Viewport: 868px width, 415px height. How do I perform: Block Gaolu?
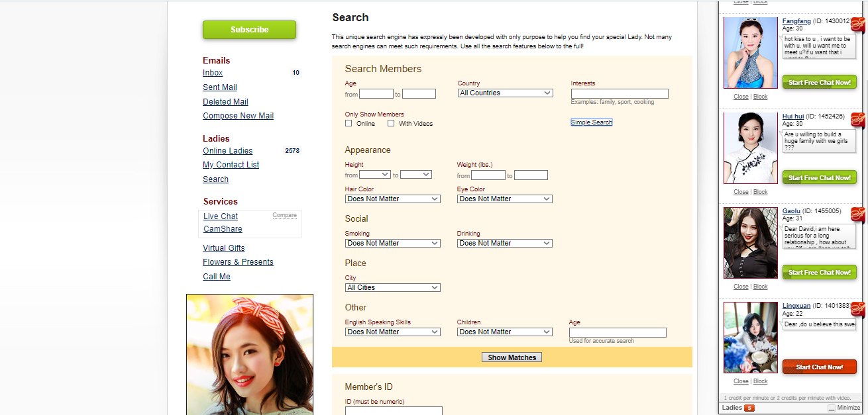tap(761, 287)
